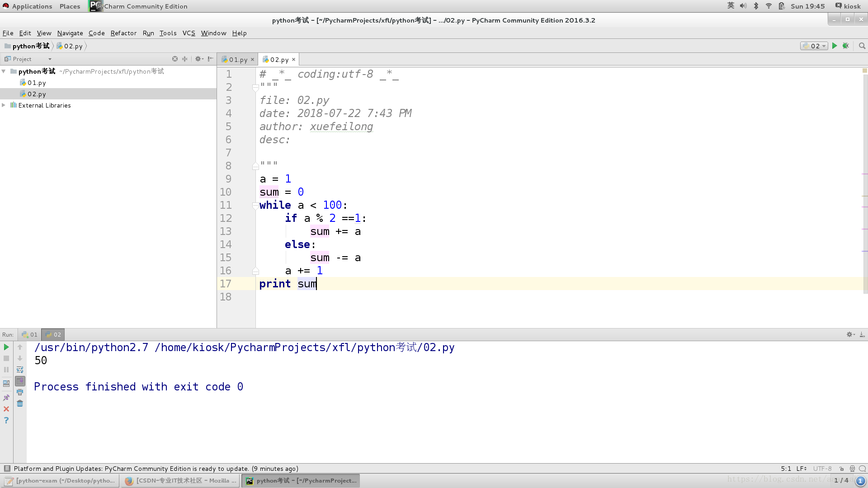
Task: Click the Wi-Fi icon in system tray
Action: click(x=769, y=6)
